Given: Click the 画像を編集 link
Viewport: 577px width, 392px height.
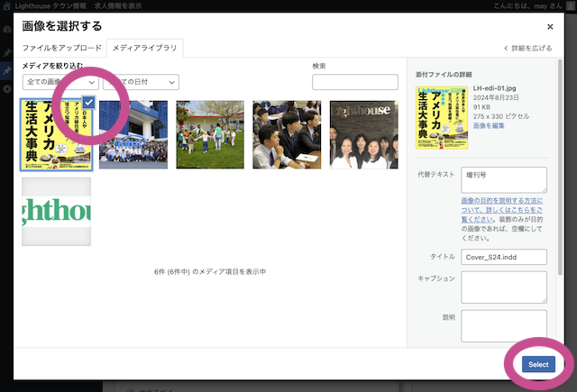Looking at the screenshot, I should pos(489,126).
